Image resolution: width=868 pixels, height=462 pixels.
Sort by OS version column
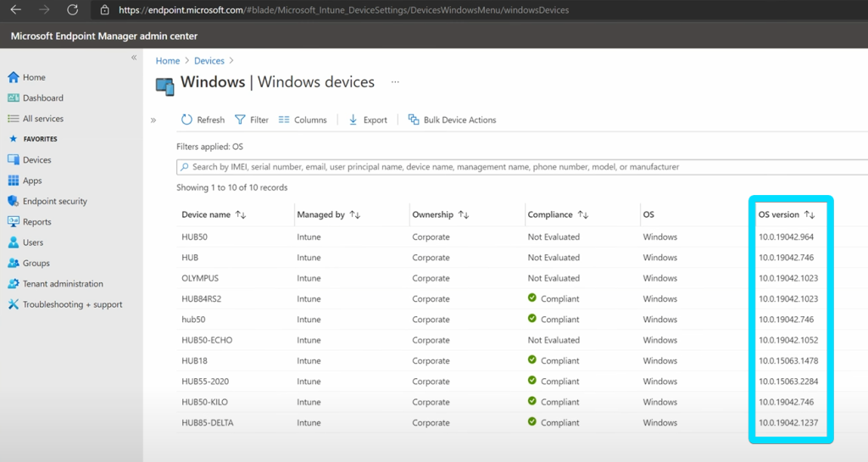click(810, 214)
